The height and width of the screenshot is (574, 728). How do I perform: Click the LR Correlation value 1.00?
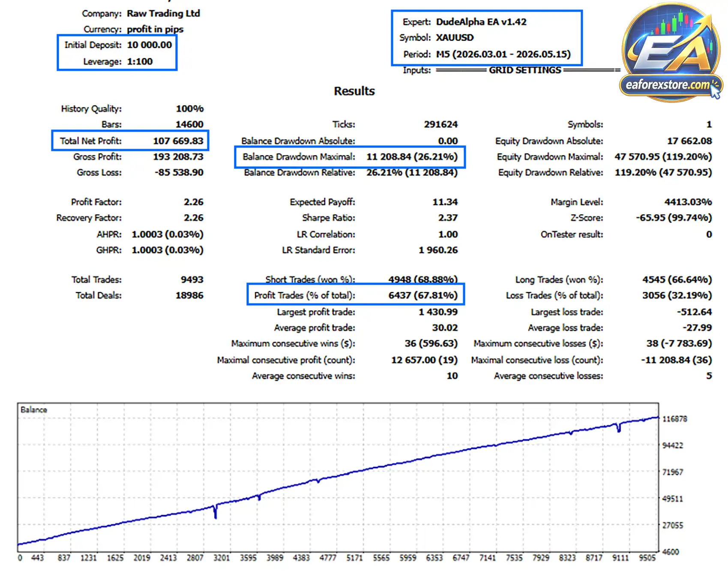tap(448, 234)
